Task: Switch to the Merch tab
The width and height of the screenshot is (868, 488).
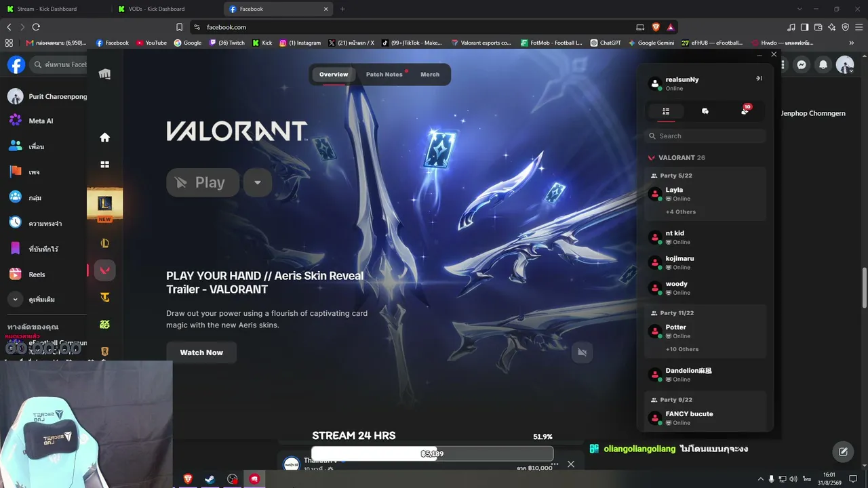Action: click(430, 75)
